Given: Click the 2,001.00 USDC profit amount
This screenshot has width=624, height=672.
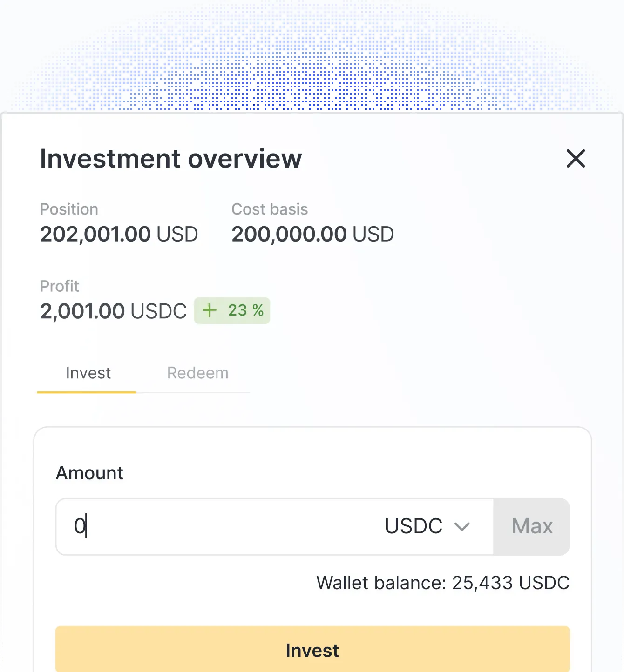Looking at the screenshot, I should pos(113,311).
